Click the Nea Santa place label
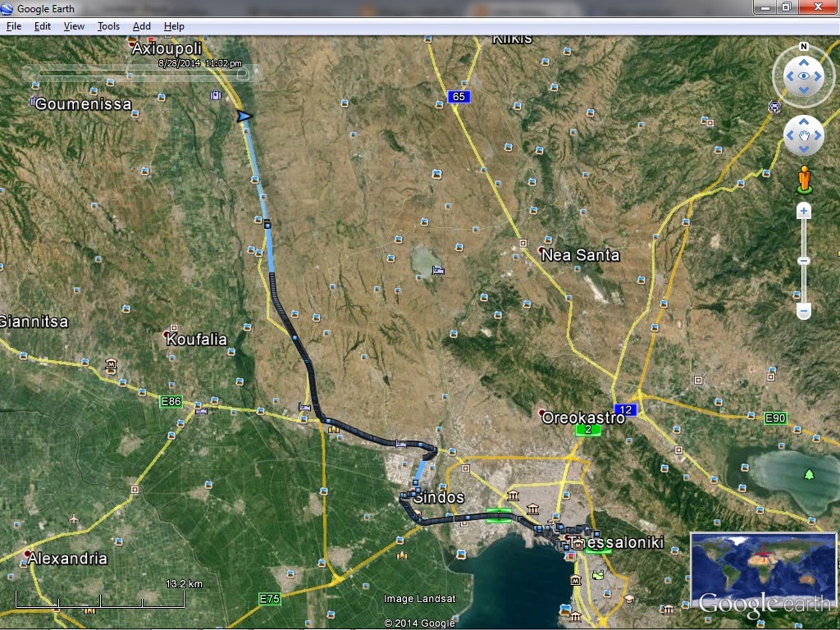The width and height of the screenshot is (840, 630). (x=580, y=255)
